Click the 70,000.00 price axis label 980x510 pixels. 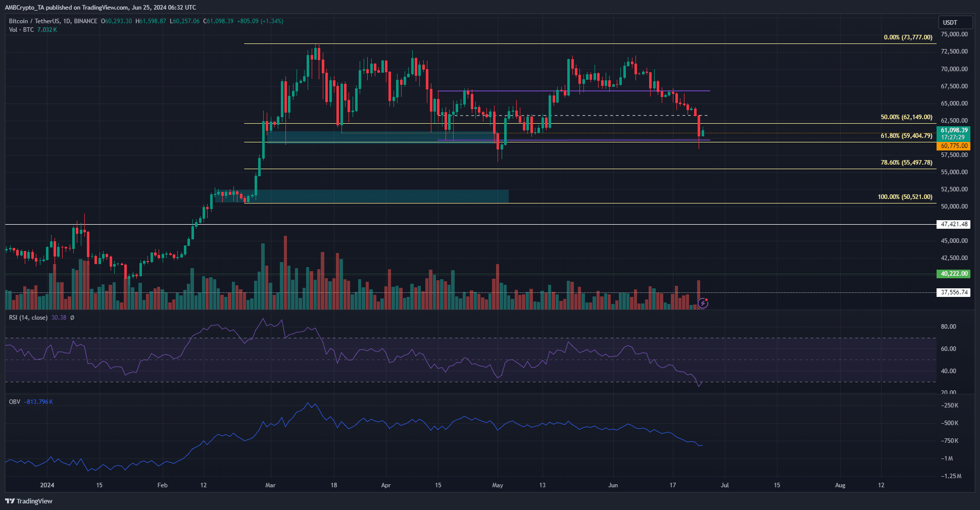click(x=954, y=69)
